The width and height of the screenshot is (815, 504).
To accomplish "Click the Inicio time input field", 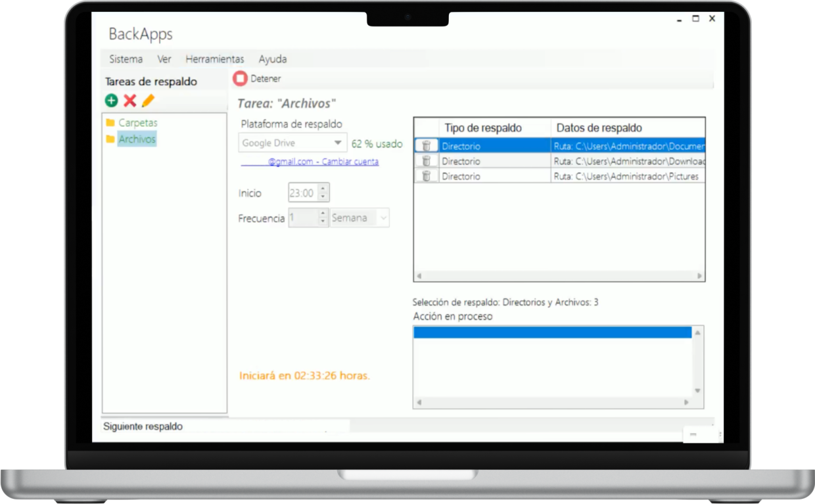I will click(302, 193).
